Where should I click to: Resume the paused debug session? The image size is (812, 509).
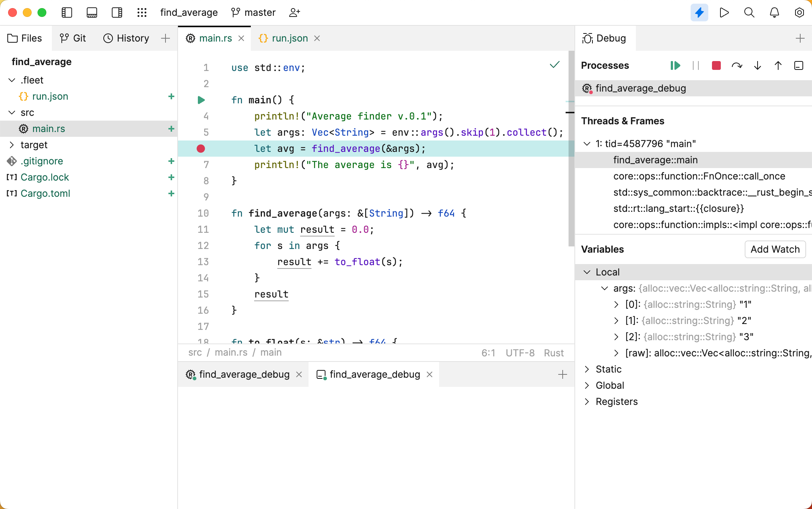pyautogui.click(x=675, y=65)
